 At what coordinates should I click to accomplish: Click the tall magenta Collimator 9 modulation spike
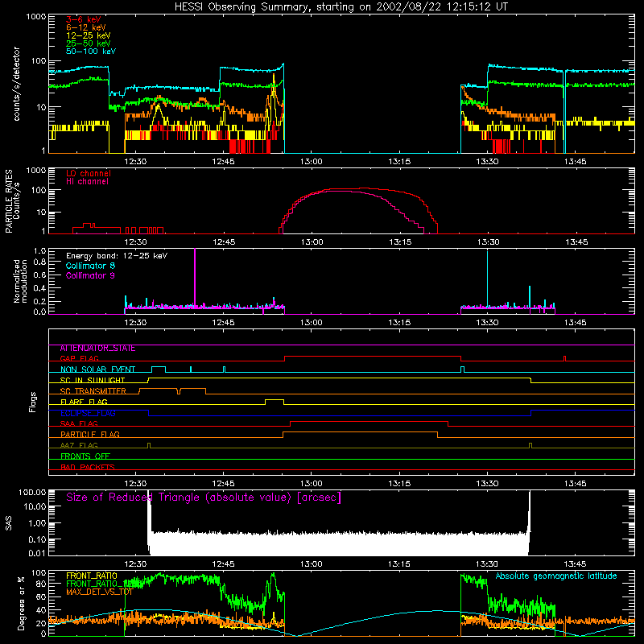pos(195,277)
